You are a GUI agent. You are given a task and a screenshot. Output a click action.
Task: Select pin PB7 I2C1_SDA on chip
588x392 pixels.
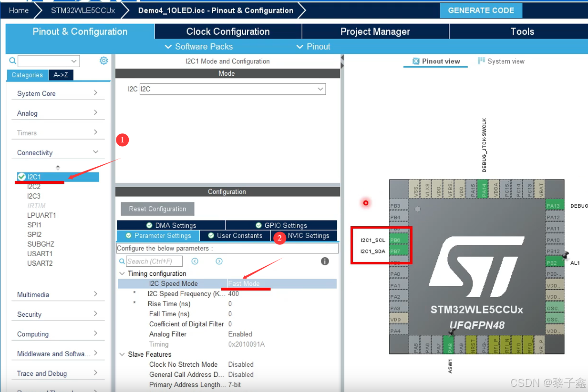click(399, 251)
